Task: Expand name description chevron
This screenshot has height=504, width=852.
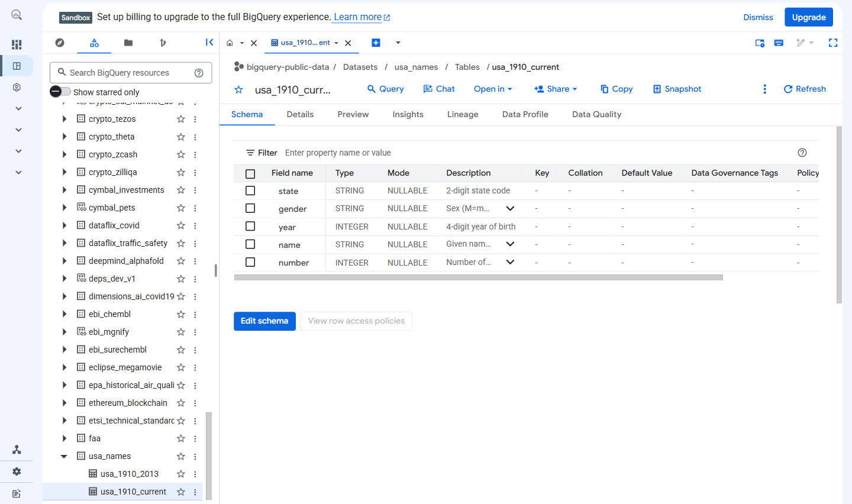Action: (x=510, y=244)
